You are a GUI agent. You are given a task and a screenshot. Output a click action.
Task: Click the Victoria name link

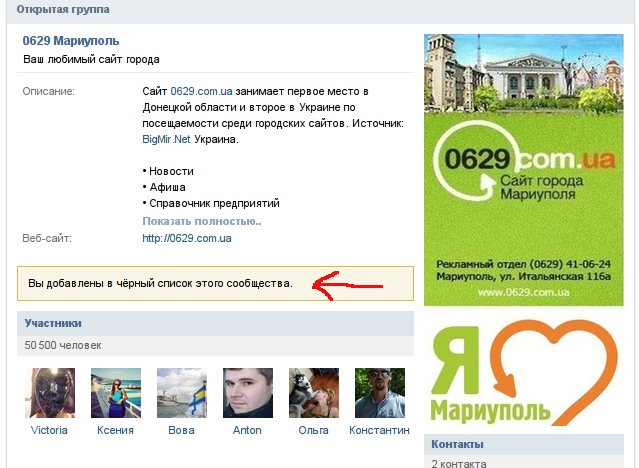(49, 430)
